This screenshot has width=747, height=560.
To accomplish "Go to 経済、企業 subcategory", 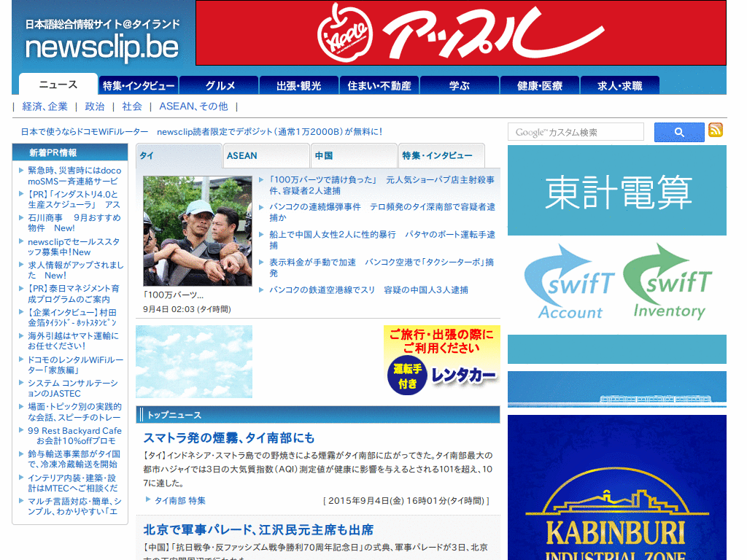I will coord(45,106).
